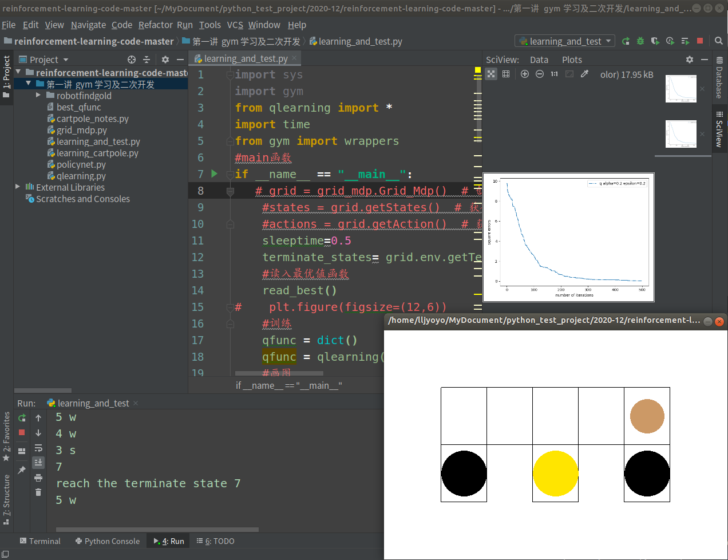Collapse the 第一讲 gym 学习及二次开发 folder
This screenshot has height=560, width=728.
point(28,84)
